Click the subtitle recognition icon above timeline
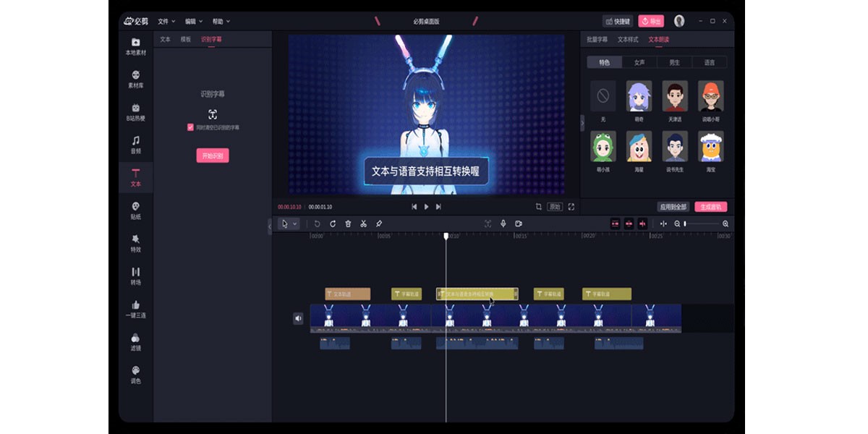 (488, 224)
